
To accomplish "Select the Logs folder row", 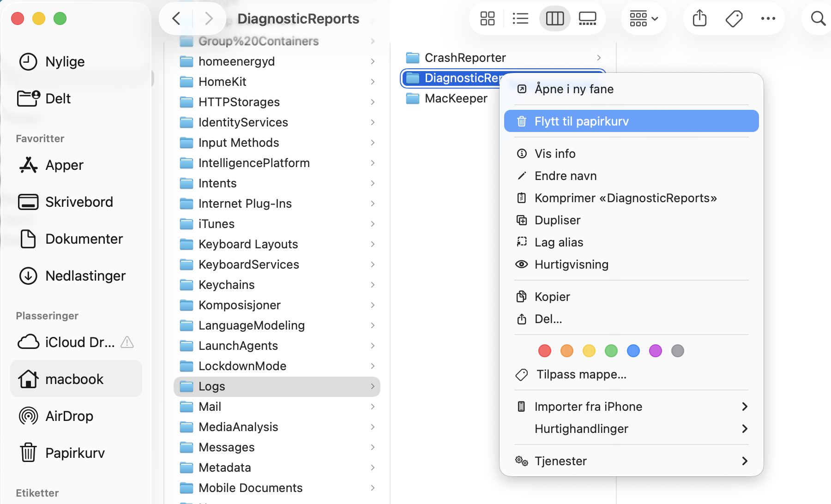I will (x=277, y=386).
